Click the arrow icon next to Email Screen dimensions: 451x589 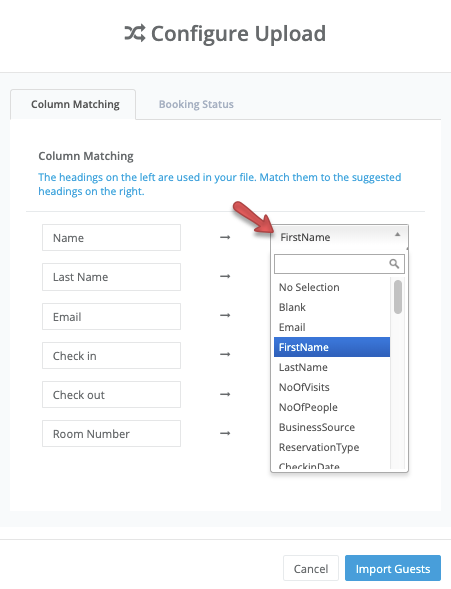[x=225, y=315]
